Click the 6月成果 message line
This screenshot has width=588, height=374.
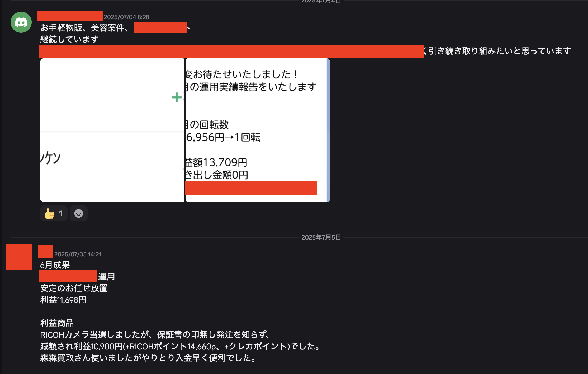point(55,265)
